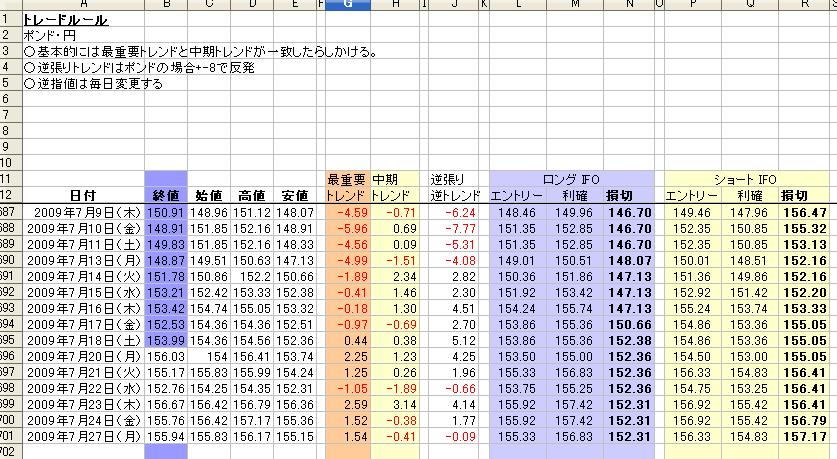Select the 終値 value 150.91
The height and width of the screenshot is (459, 837).
click(x=165, y=212)
